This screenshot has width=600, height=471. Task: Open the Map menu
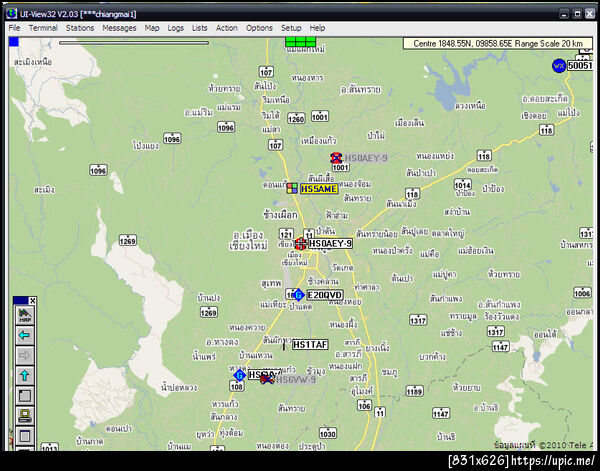click(152, 28)
